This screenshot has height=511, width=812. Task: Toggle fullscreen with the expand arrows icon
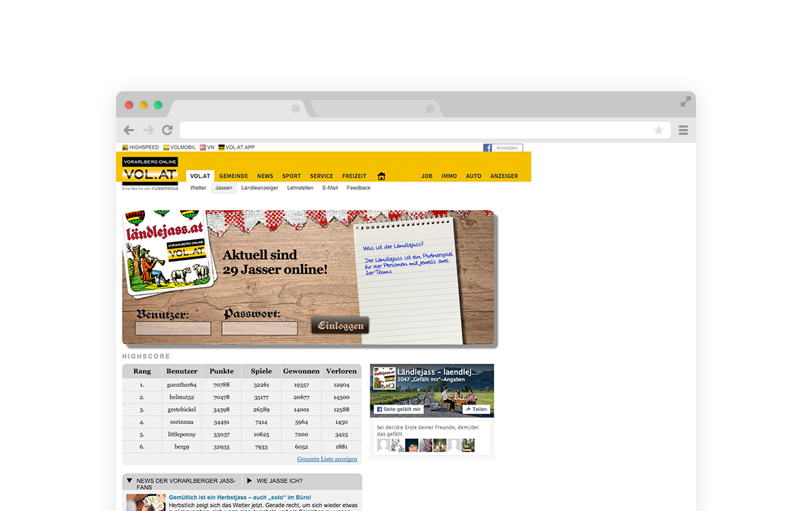coord(686,102)
